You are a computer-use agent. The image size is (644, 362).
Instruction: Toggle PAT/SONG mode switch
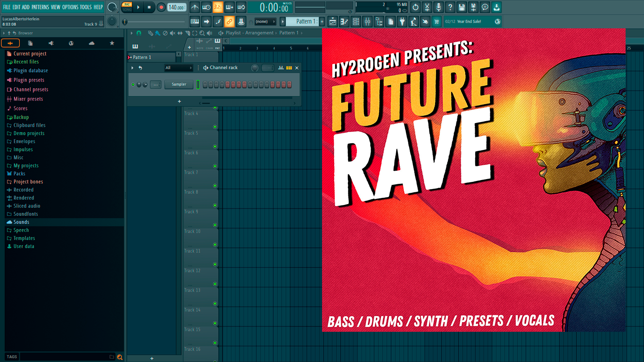coord(127,7)
